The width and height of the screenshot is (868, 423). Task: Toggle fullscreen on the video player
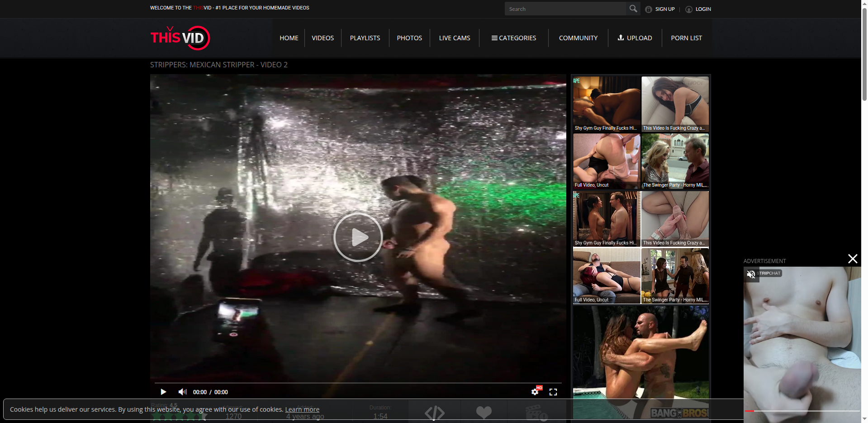553,392
